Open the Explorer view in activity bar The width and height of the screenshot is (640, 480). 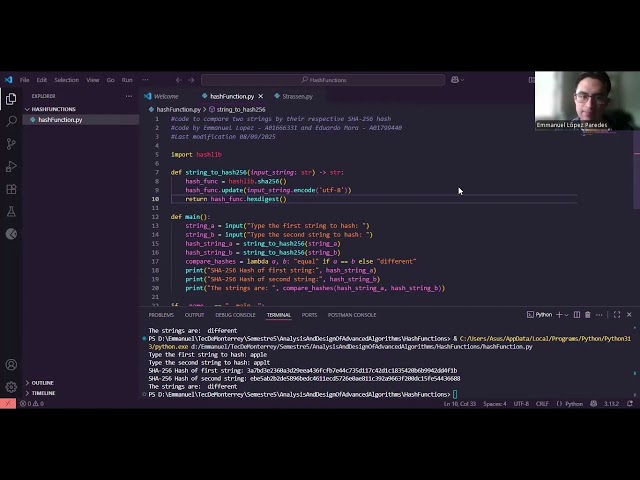[11, 99]
